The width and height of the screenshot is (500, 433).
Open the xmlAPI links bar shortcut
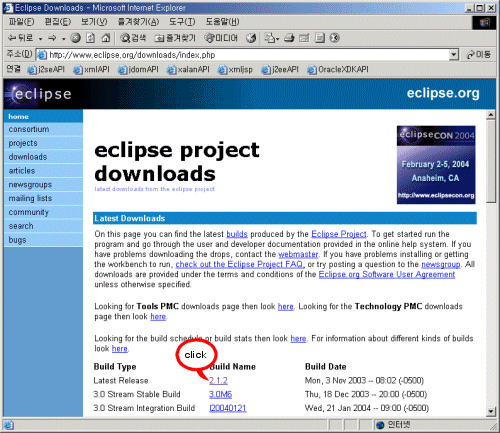pyautogui.click(x=92, y=69)
